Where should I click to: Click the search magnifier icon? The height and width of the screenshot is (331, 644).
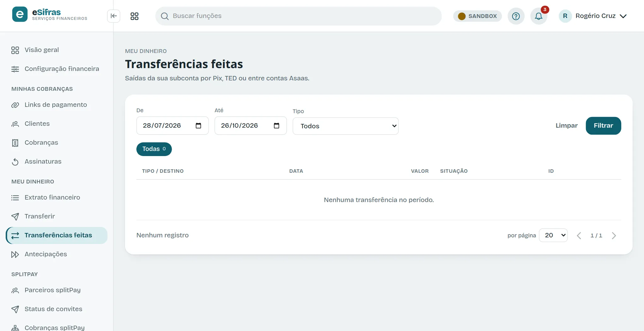pyautogui.click(x=164, y=16)
